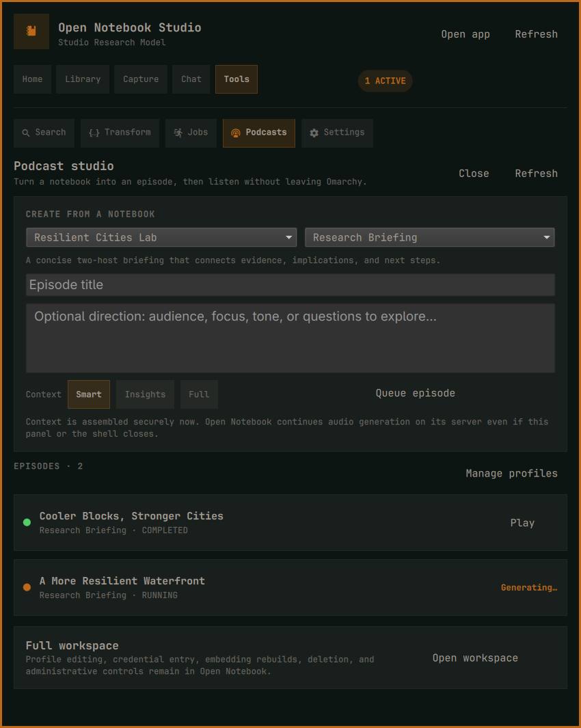Click the Context label
This screenshot has width=581, height=728.
coord(44,394)
